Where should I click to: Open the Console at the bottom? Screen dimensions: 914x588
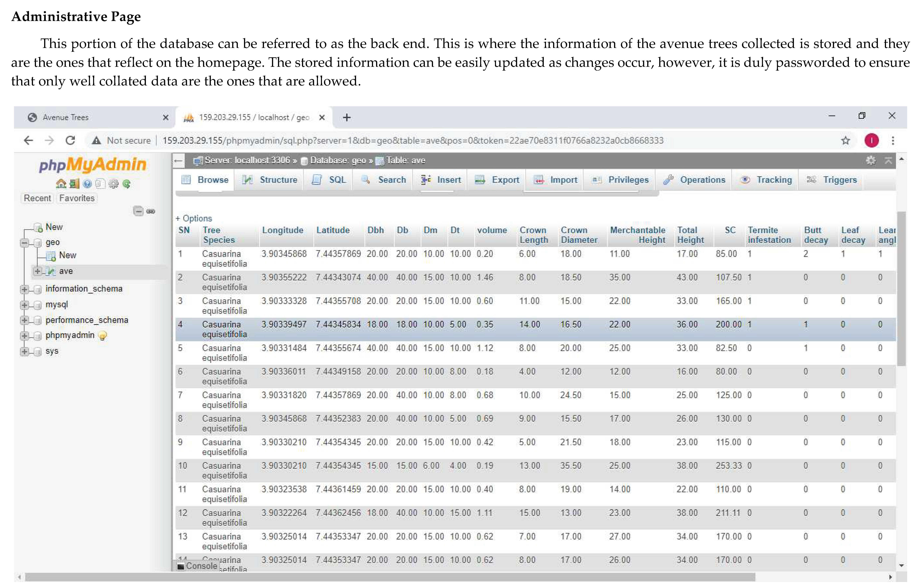pos(197,566)
